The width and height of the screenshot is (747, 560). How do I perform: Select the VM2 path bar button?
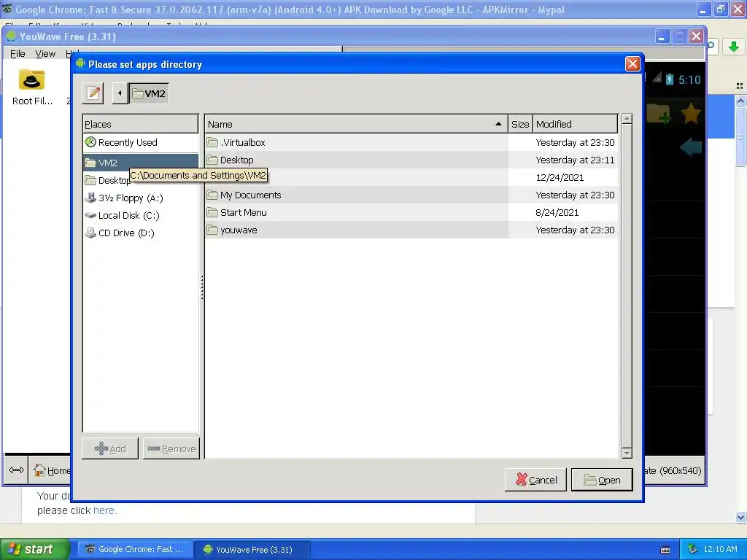click(149, 93)
